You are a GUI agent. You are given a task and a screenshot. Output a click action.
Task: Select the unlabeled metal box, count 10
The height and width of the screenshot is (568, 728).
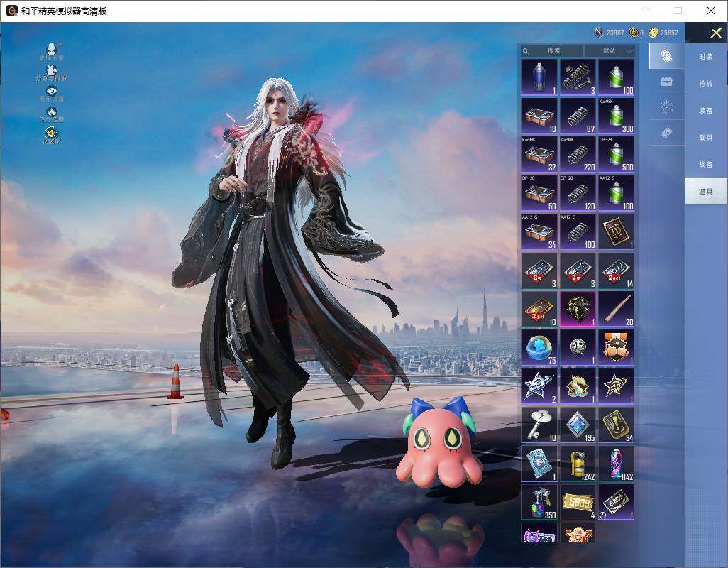click(539, 116)
